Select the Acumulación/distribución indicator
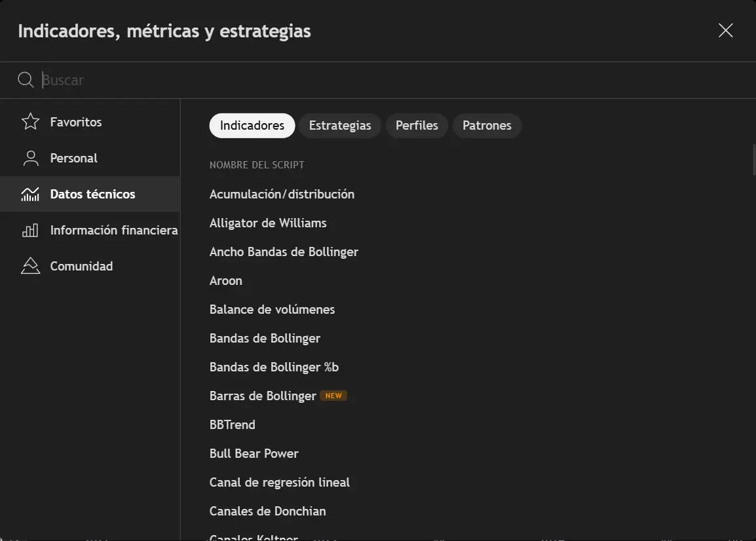This screenshot has height=541, width=756. tap(282, 194)
